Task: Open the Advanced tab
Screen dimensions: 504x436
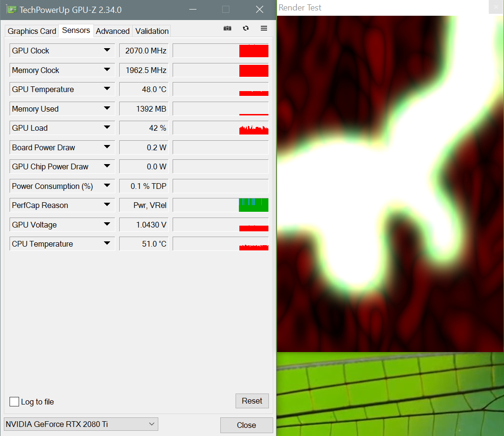Action: pos(113,31)
